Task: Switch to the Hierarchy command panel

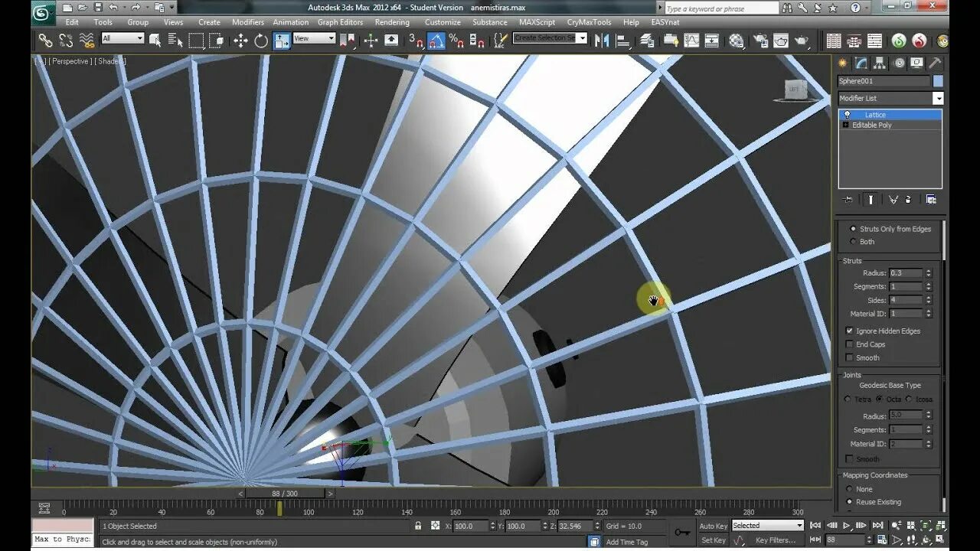Action: pyautogui.click(x=880, y=64)
